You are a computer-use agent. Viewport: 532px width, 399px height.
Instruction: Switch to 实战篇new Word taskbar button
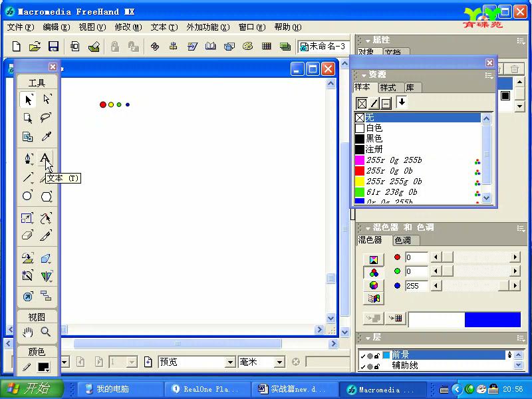coord(293,389)
